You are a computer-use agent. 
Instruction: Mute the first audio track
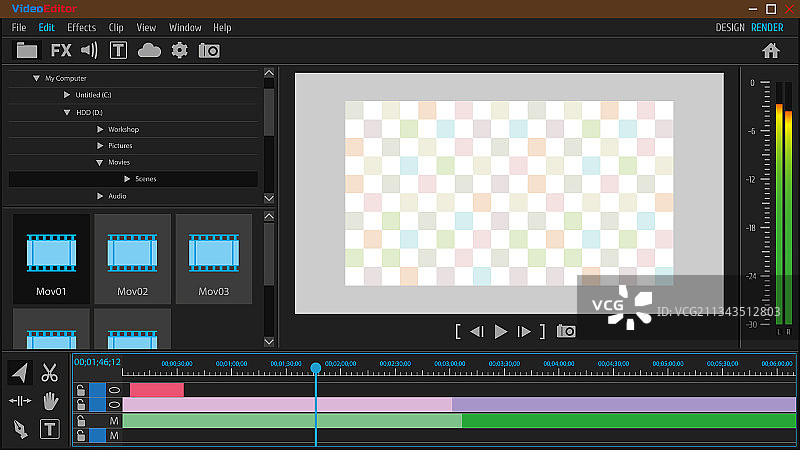[x=114, y=421]
